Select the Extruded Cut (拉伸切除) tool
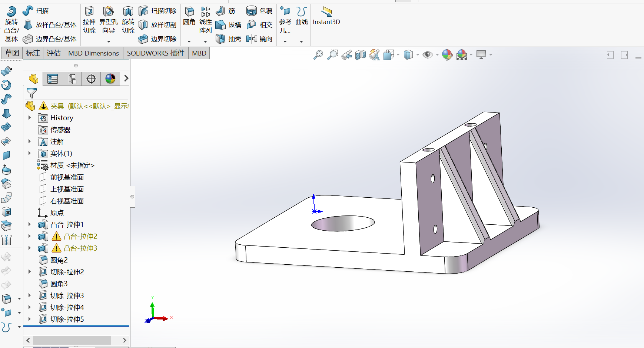The image size is (644, 348). 89,20
